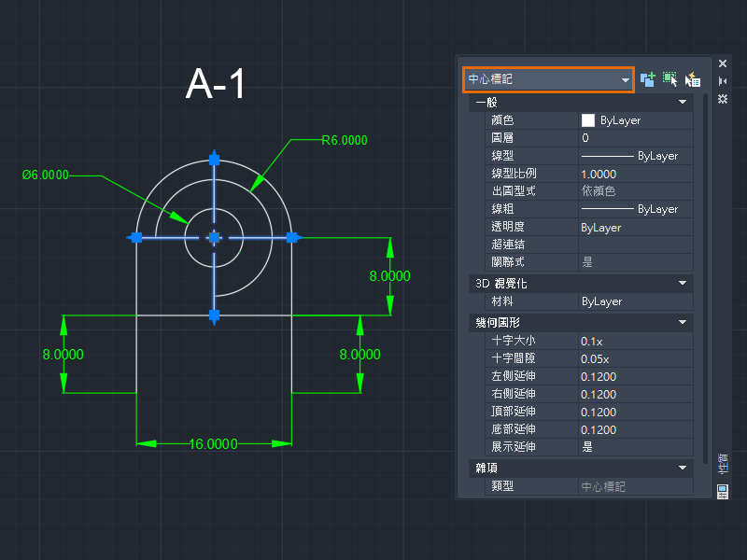Click the 透明度 ByLayer value
This screenshot has width=747, height=560.
coord(636,227)
